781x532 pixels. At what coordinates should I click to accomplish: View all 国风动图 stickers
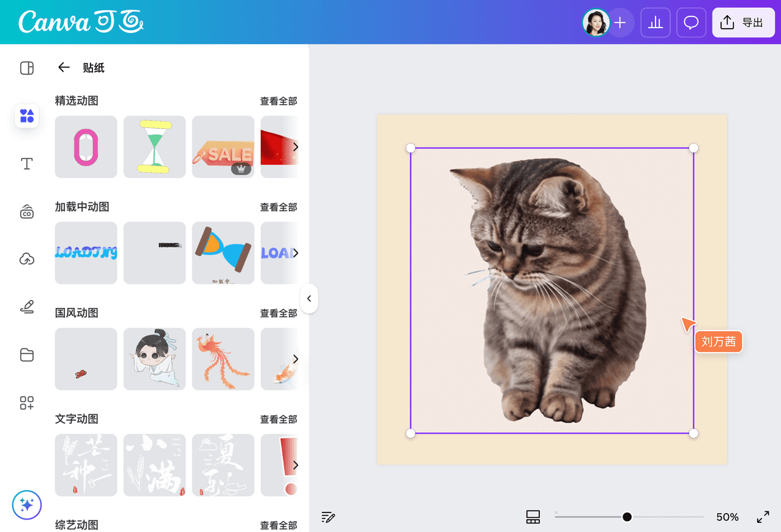pos(279,313)
